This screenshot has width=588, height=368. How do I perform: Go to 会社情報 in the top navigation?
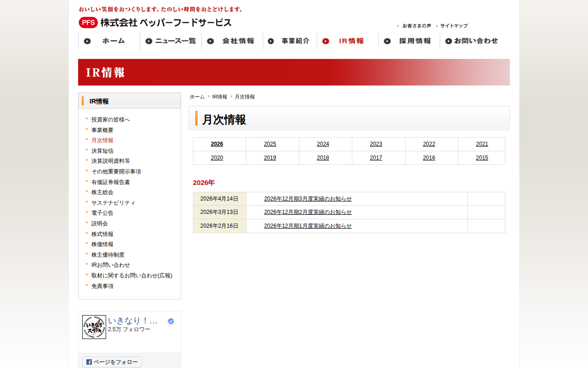(232, 41)
